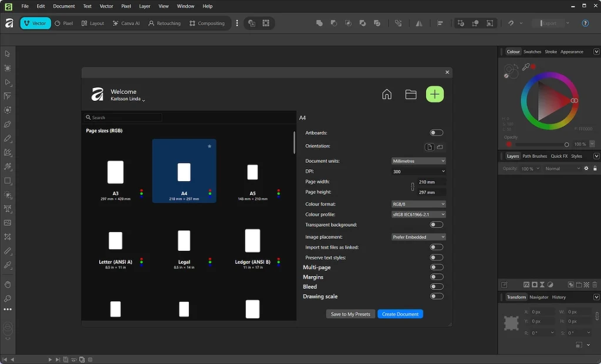Click the Search presets field
Viewport: 601px width, 364px height.
click(123, 117)
